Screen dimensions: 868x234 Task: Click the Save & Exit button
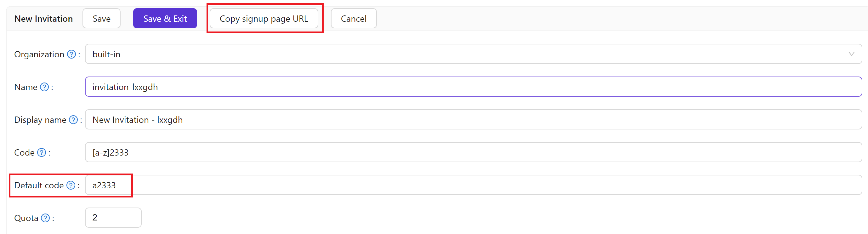pos(165,19)
